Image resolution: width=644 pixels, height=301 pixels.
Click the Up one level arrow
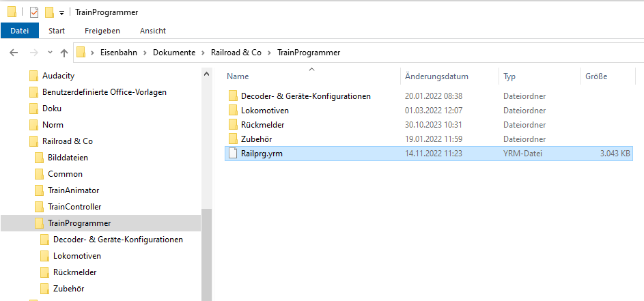tap(64, 53)
